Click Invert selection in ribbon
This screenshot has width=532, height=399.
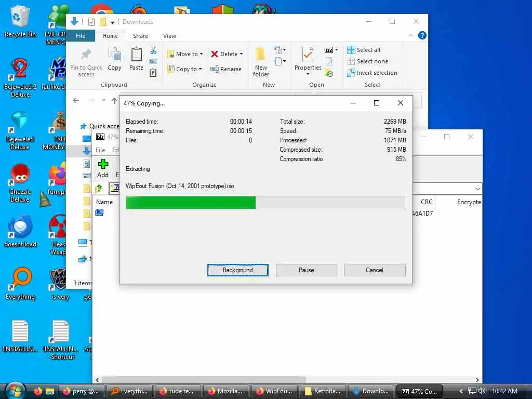[x=372, y=73]
